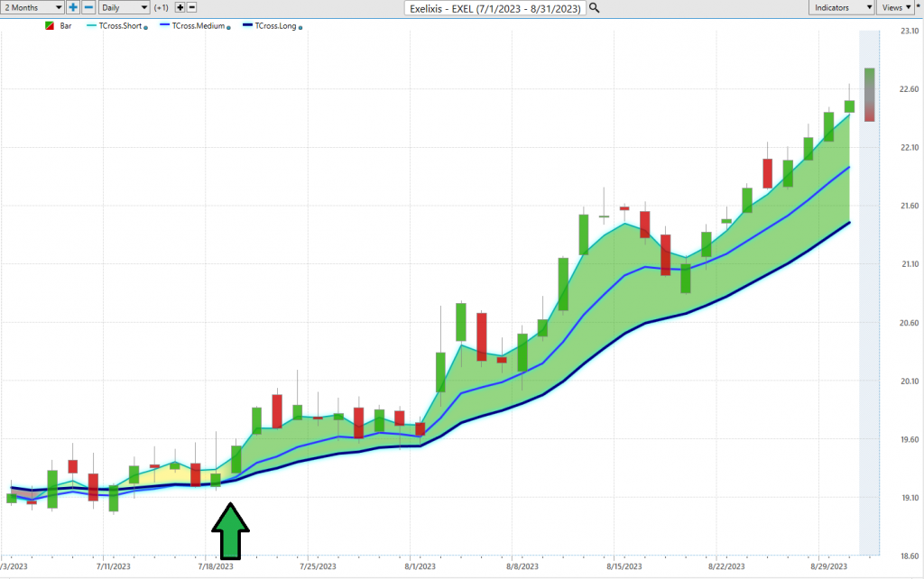Screen dimensions: 924x579
Task: Click the 19.10 price axis label
Action: click(910, 498)
